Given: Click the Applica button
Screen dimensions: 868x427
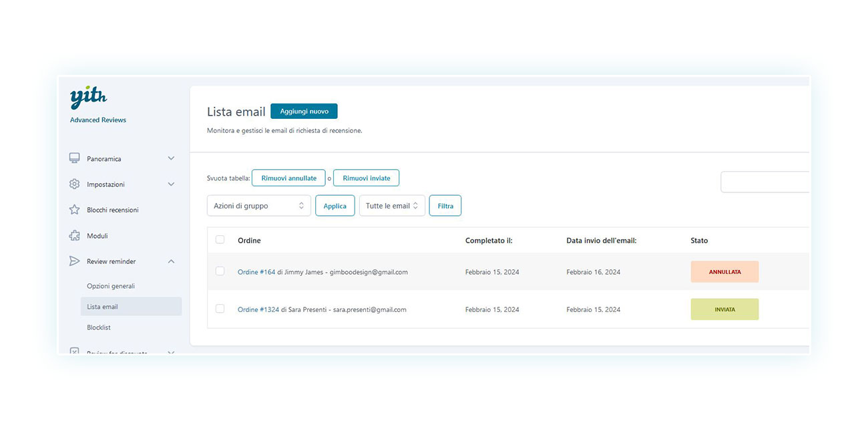Looking at the screenshot, I should coord(335,206).
